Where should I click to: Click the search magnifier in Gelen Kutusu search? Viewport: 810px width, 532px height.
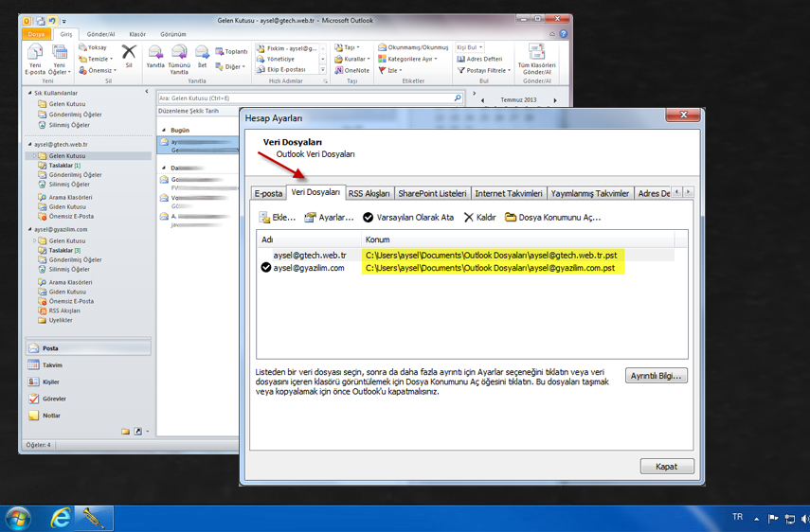[x=458, y=98]
